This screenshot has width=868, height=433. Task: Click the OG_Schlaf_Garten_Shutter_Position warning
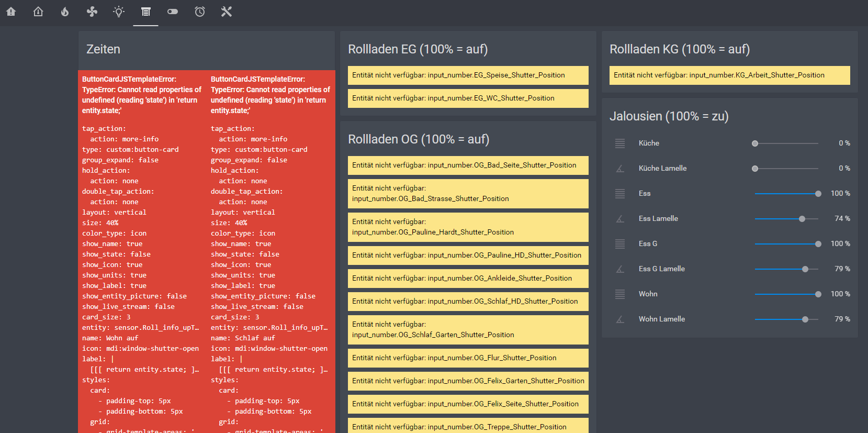(x=468, y=330)
